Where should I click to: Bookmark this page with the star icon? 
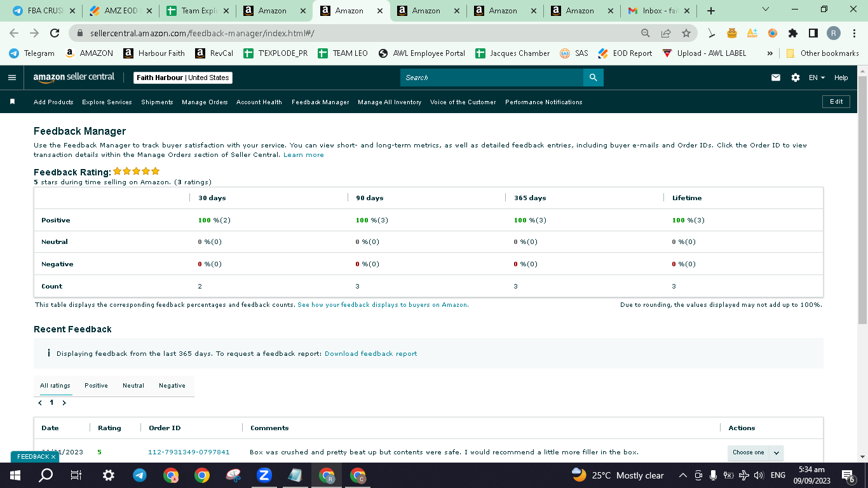coord(686,33)
